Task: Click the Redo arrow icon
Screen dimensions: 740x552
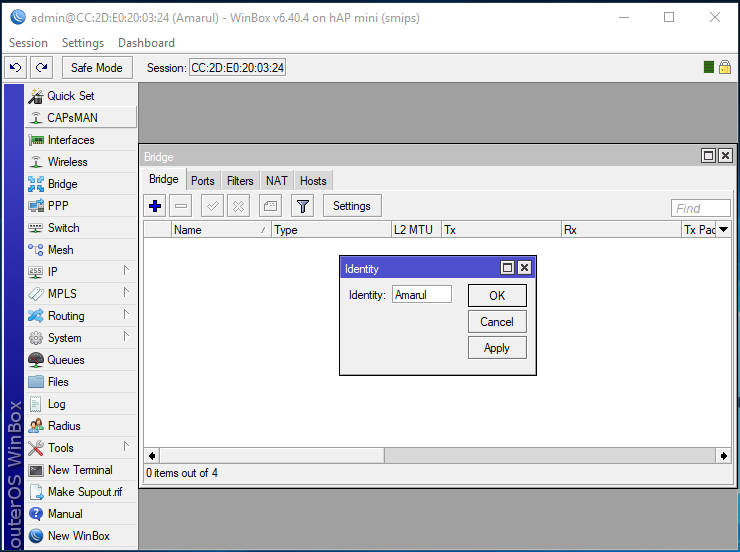Action: (42, 67)
